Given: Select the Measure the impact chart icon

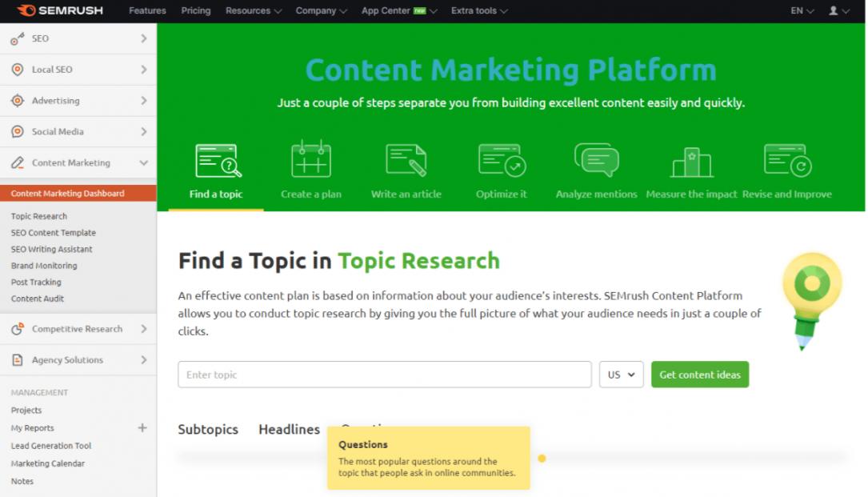Looking at the screenshot, I should click(x=691, y=162).
